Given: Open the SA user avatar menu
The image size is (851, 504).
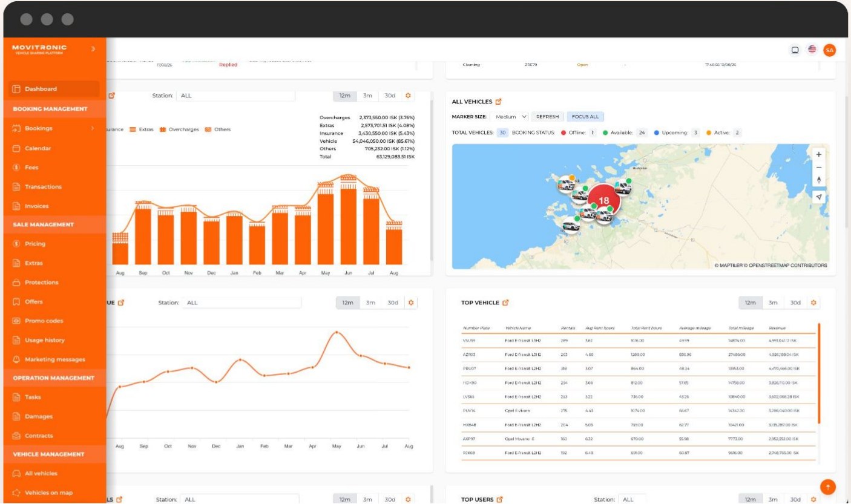Looking at the screenshot, I should pos(829,50).
